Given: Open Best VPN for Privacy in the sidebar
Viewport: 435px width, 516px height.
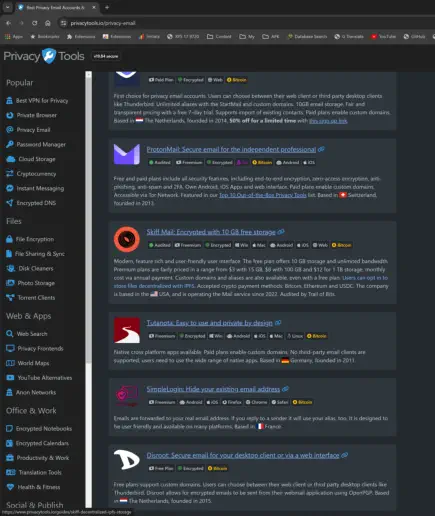Looking at the screenshot, I should 37,101.
